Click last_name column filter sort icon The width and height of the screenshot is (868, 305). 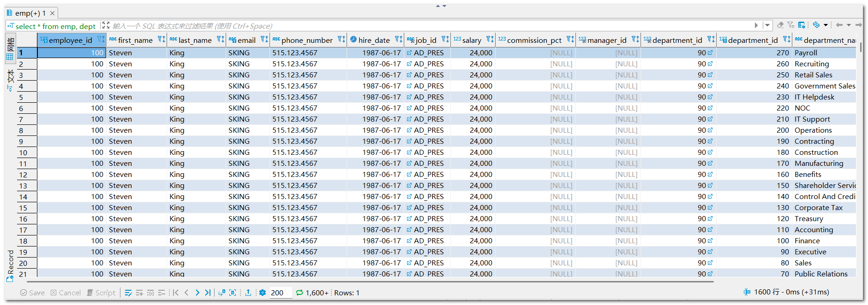[220, 40]
